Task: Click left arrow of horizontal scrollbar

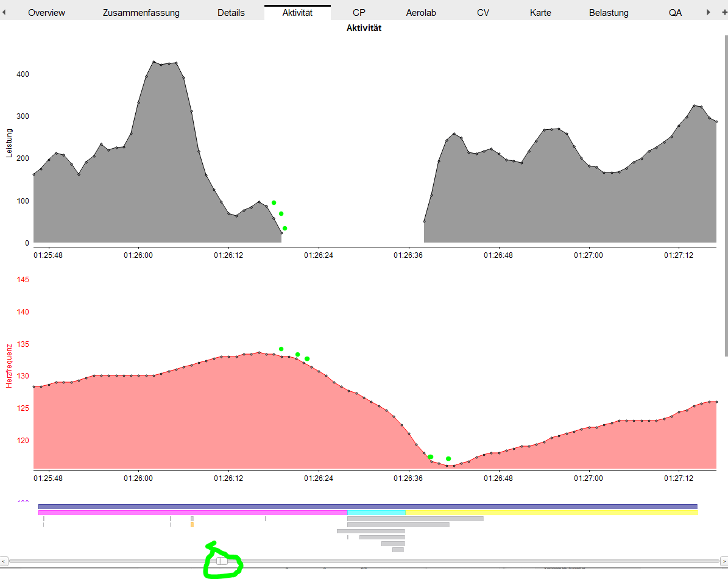Action: [x=4, y=561]
